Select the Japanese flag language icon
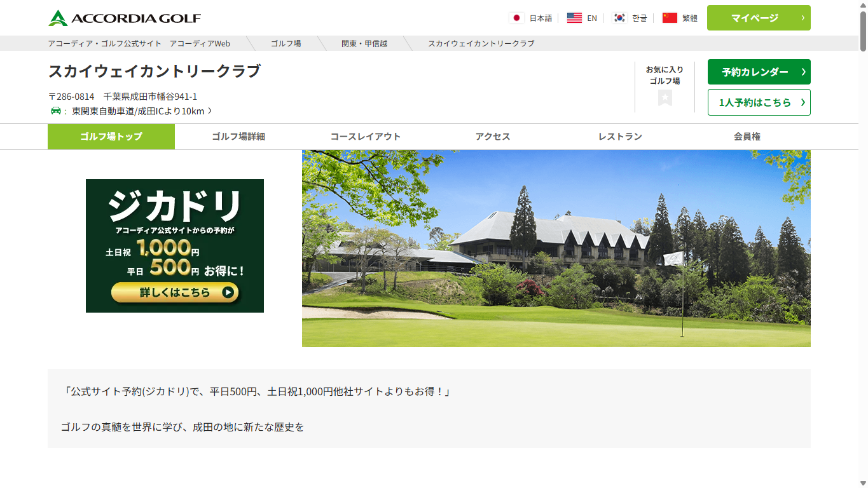 pos(516,18)
